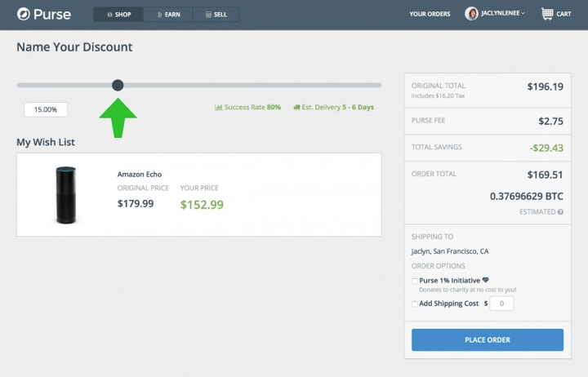
Task: Go to the Sell tab
Action: click(x=216, y=15)
